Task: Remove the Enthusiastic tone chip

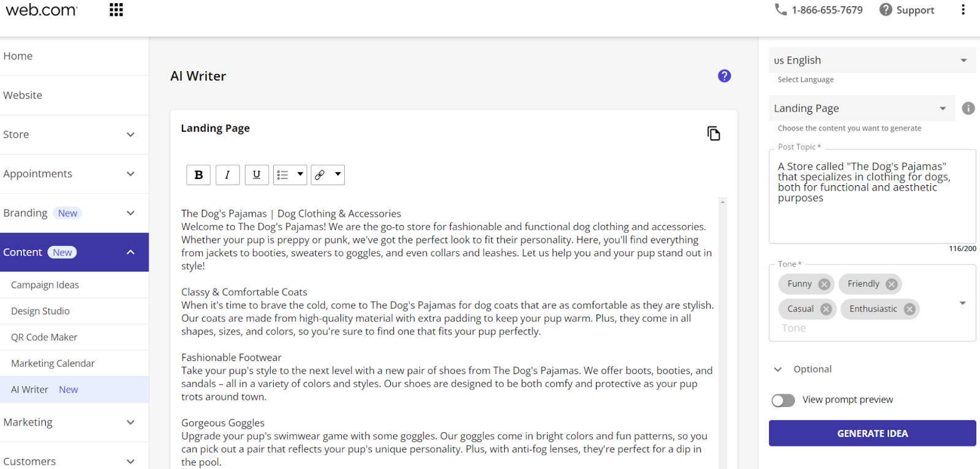Action: click(910, 309)
